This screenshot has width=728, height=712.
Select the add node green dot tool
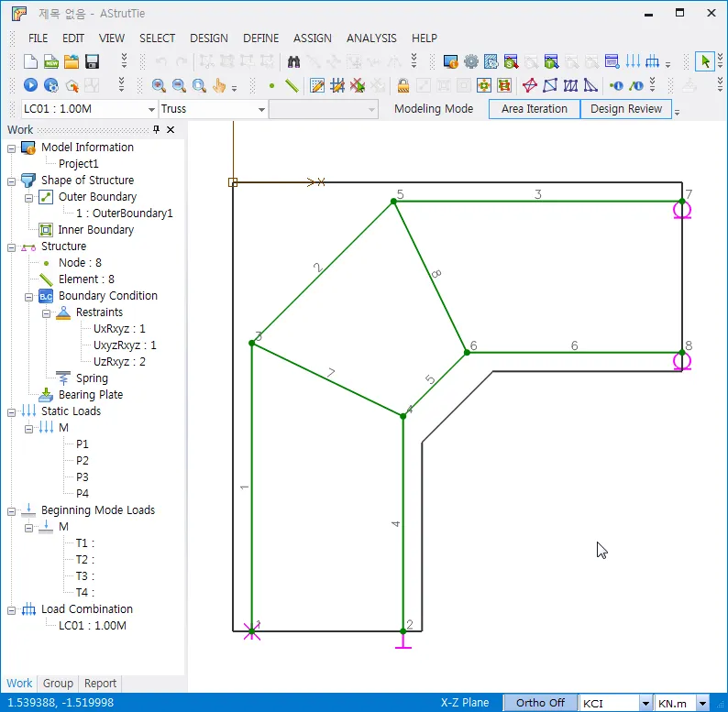[x=271, y=85]
